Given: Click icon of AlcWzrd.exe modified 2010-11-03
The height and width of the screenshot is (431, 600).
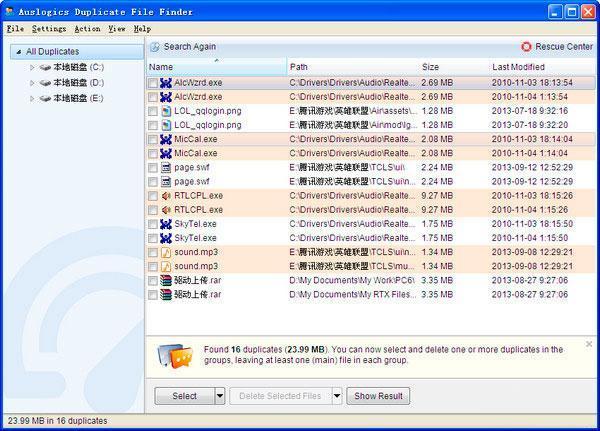Looking at the screenshot, I should tap(166, 83).
